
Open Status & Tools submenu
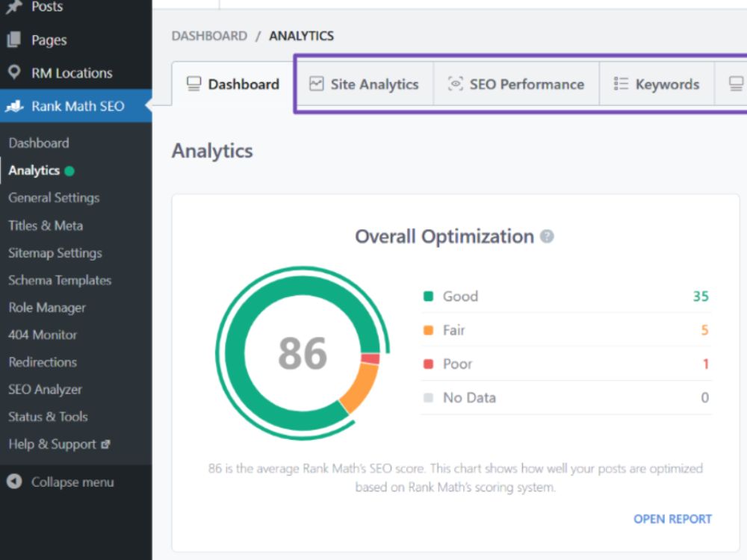48,417
